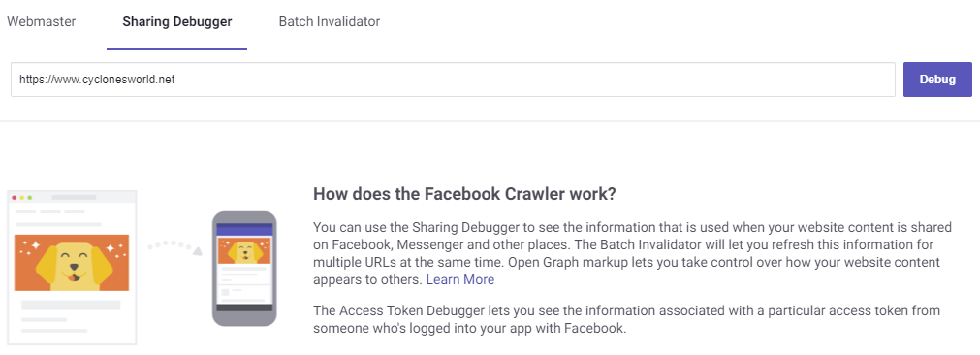
Task: Click the small gray square icon on phone
Action: [x=225, y=292]
